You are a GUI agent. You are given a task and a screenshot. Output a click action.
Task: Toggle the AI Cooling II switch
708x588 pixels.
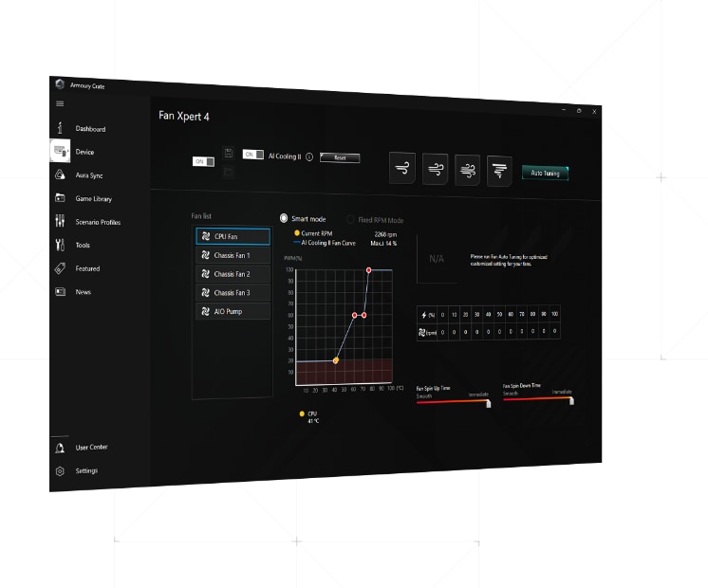click(253, 154)
